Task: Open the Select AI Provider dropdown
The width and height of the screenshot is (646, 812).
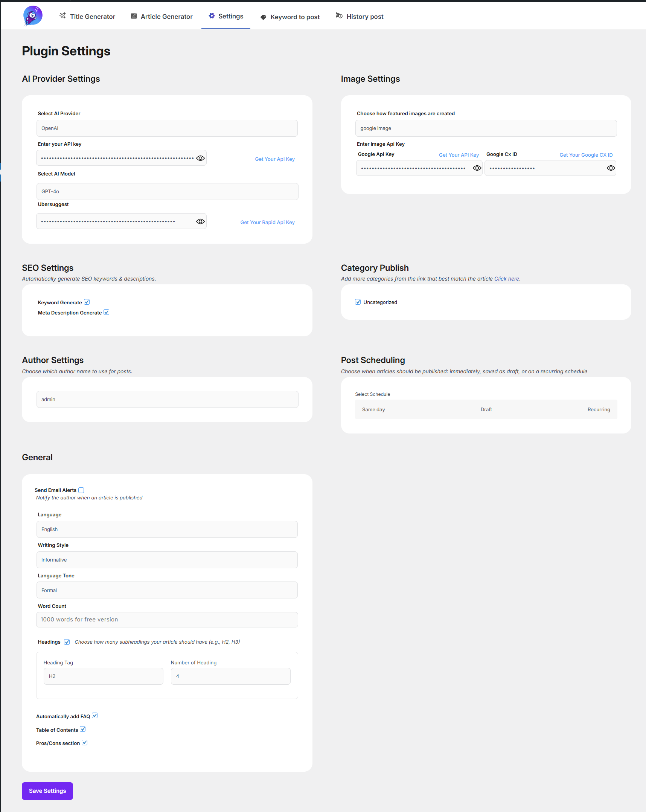Action: 167,128
